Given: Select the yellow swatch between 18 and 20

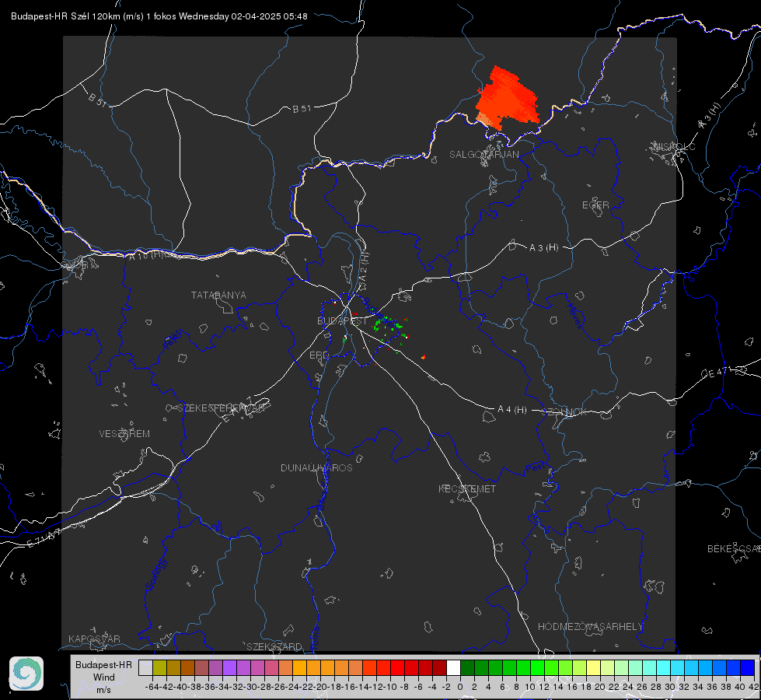Looking at the screenshot, I should (593, 667).
